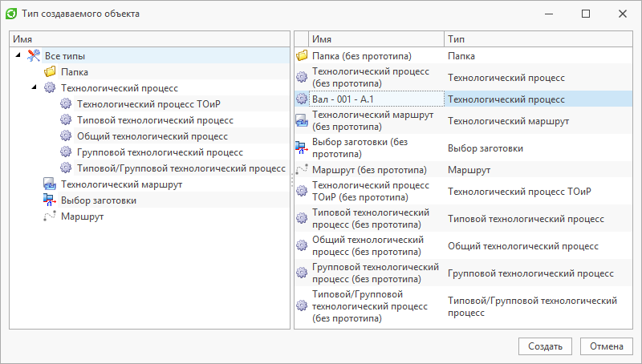This screenshot has height=364, width=642.
Task: Click the icon of Выбор заготовки (без прототипа) row
Action: tap(302, 148)
